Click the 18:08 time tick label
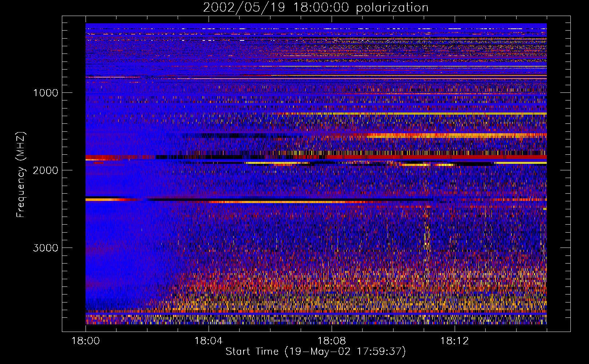Screen dimensions: 589x364 pos(332,341)
